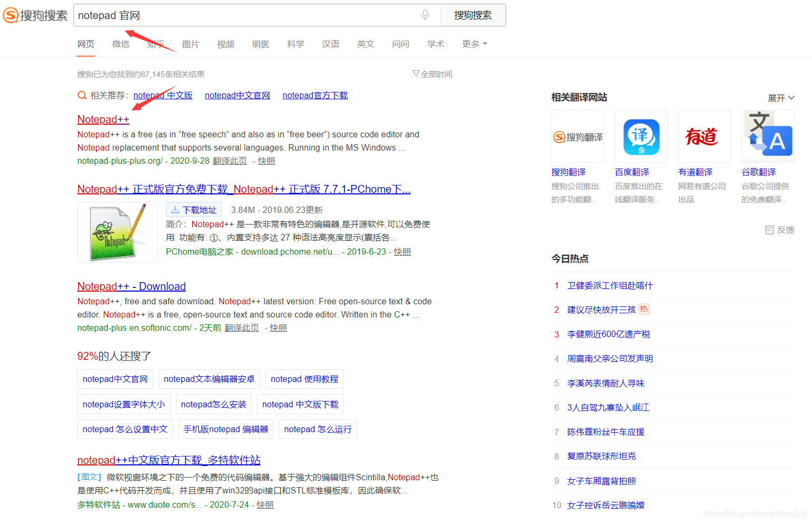Screen dimensions: 812x523
Task: Open the 搜狗翻译 text link
Action: 568,172
